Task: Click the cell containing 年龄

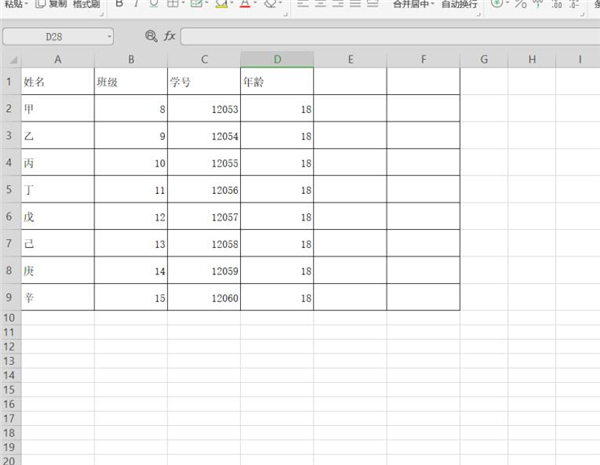Action: click(x=277, y=81)
